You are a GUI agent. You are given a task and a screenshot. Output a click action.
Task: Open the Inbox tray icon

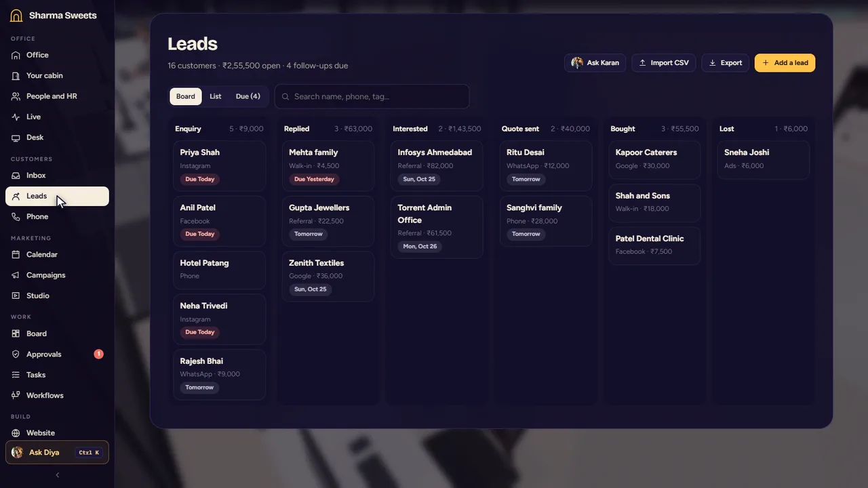click(16, 176)
